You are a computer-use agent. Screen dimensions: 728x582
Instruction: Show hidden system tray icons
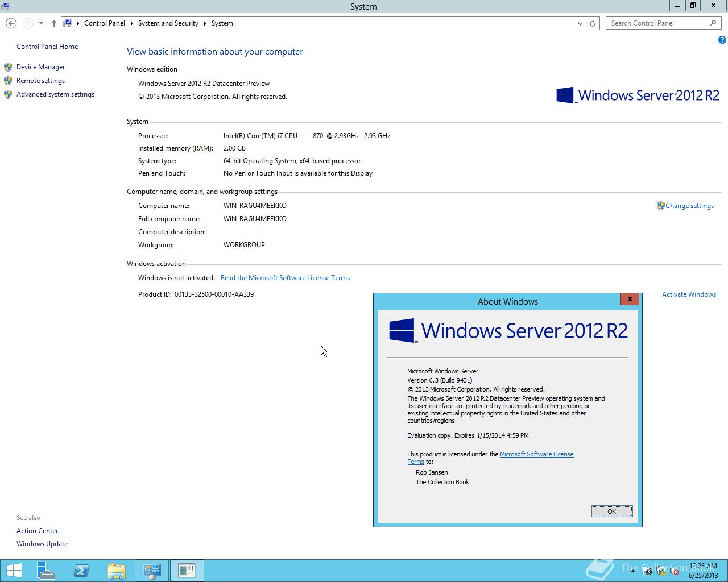633,571
